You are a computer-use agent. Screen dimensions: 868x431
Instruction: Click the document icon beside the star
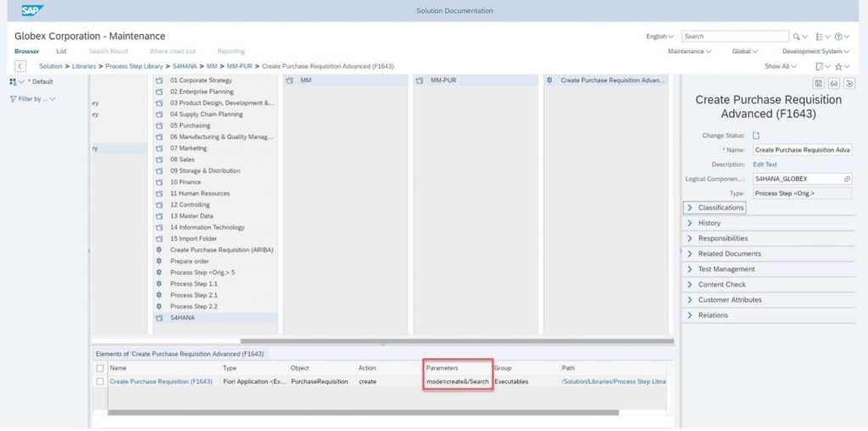(x=820, y=66)
